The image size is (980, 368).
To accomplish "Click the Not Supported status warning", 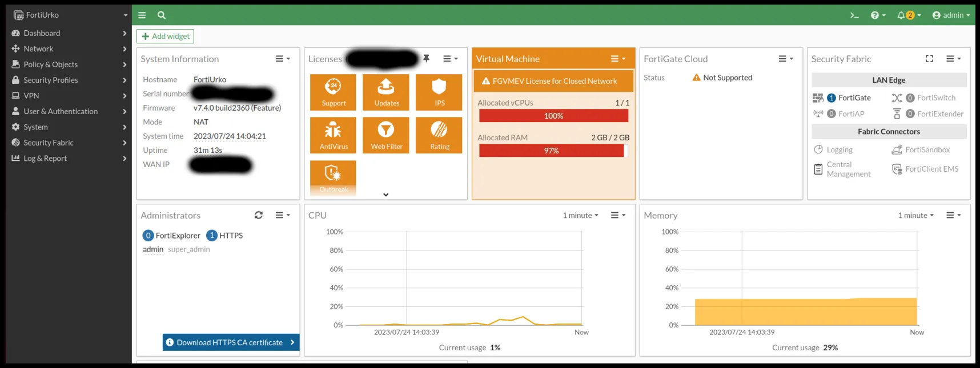I will point(722,78).
